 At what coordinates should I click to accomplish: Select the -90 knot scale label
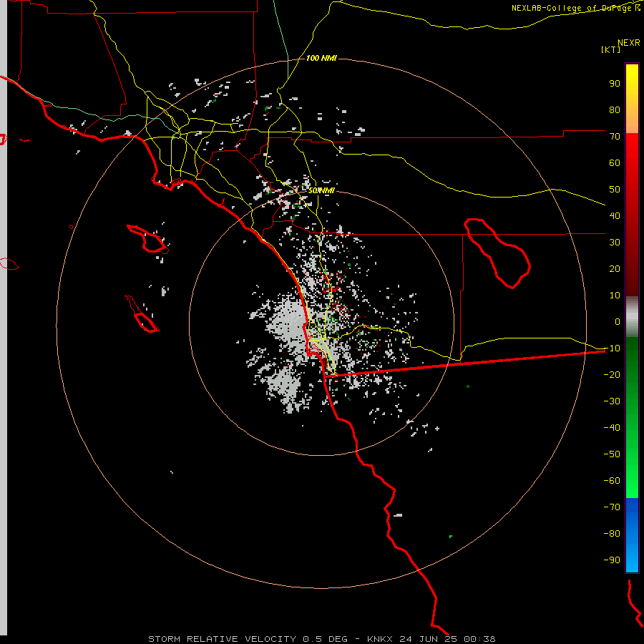(612, 560)
